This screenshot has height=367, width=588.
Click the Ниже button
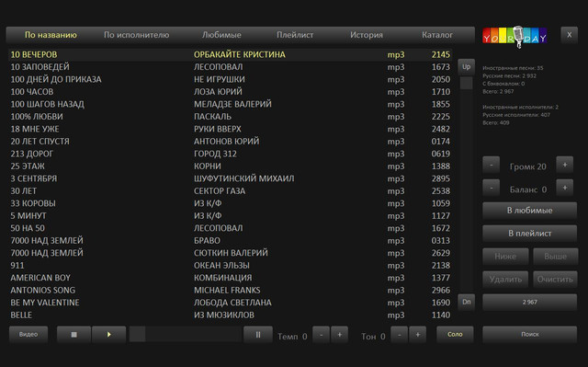click(x=505, y=257)
